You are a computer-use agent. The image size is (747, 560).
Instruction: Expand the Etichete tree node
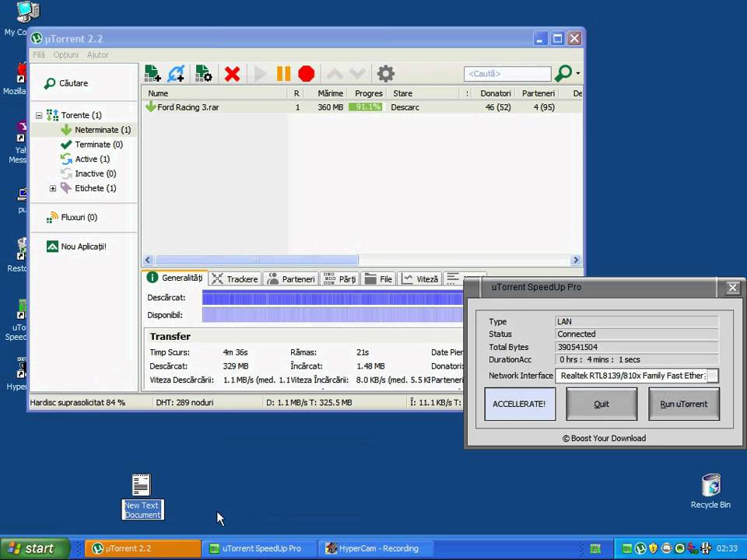(53, 188)
